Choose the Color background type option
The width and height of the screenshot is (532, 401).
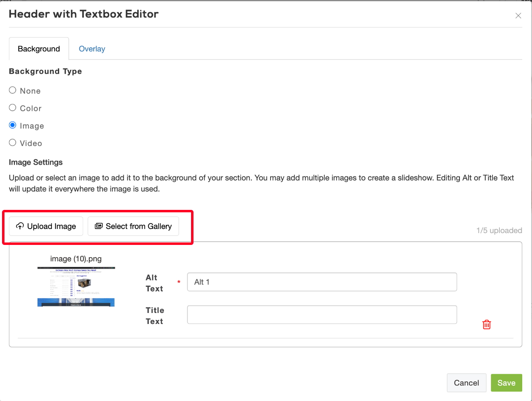tap(13, 108)
